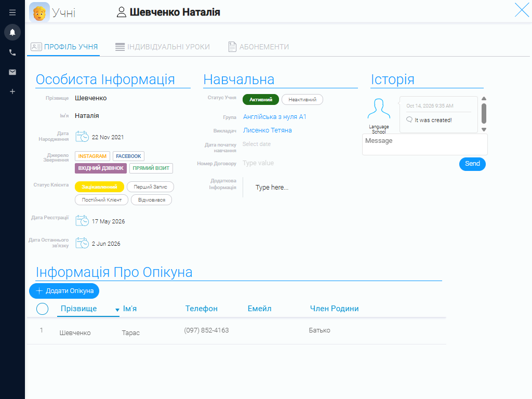532x399 pixels.
Task: Open calendar icon for Дата Реєстрації
Action: click(x=82, y=220)
